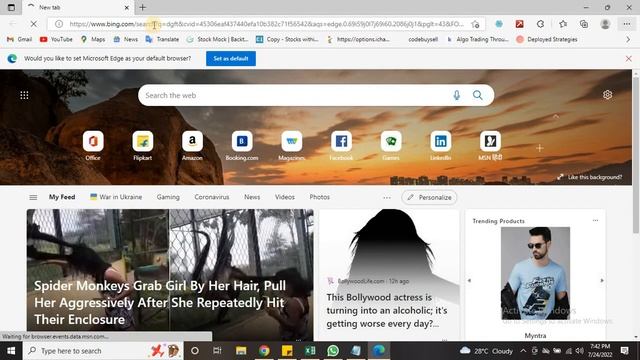This screenshot has width=640, height=360.
Task: Stop loading the page with the X button
Action: [33, 24]
